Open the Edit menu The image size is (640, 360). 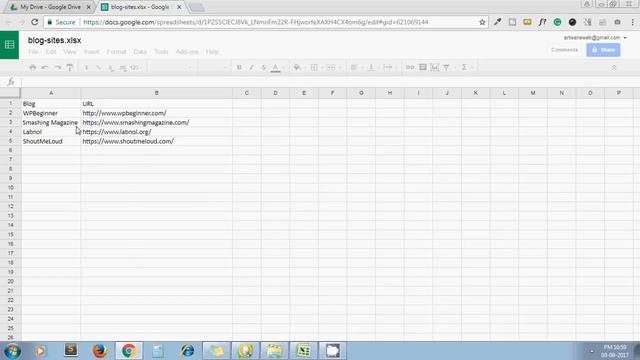click(51, 52)
